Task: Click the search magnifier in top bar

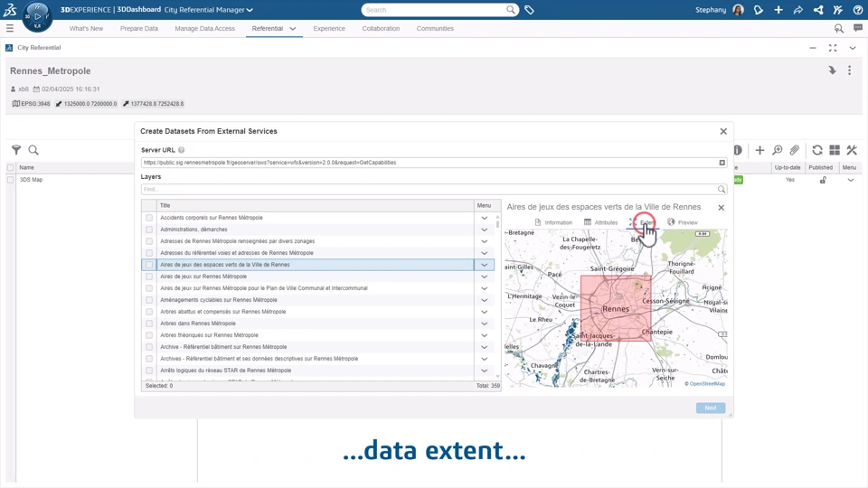Action: pyautogui.click(x=510, y=9)
